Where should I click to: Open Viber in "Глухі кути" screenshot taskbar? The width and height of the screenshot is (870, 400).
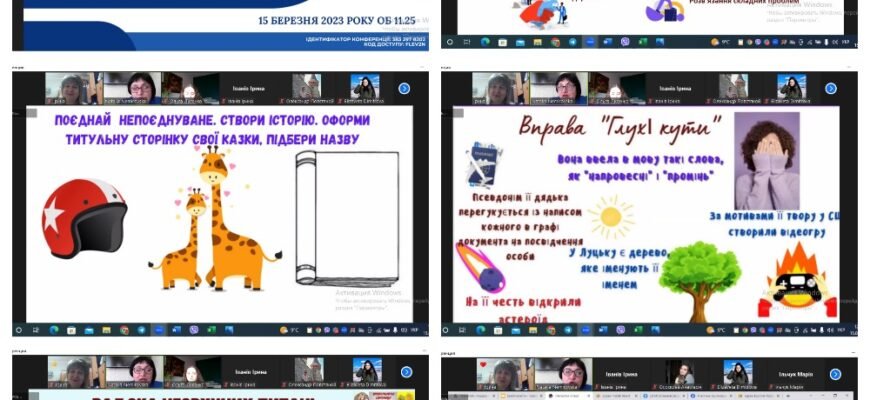point(620,330)
